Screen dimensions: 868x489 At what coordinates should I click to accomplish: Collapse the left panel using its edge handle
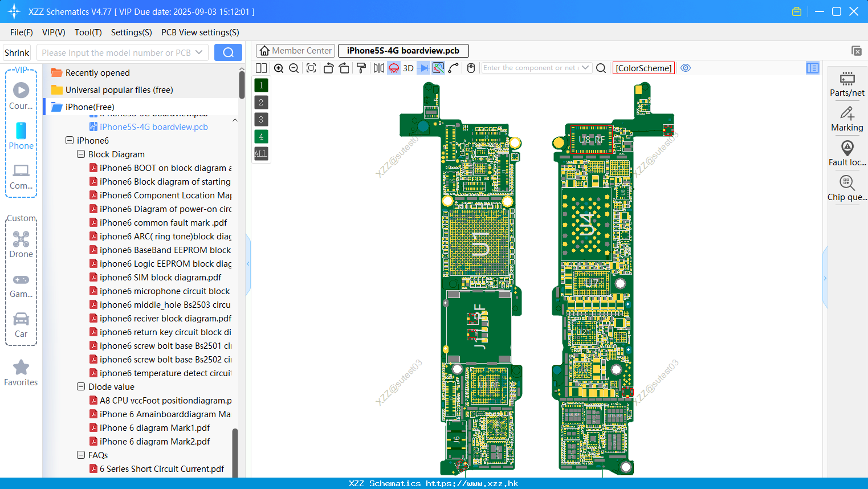pyautogui.click(x=248, y=264)
